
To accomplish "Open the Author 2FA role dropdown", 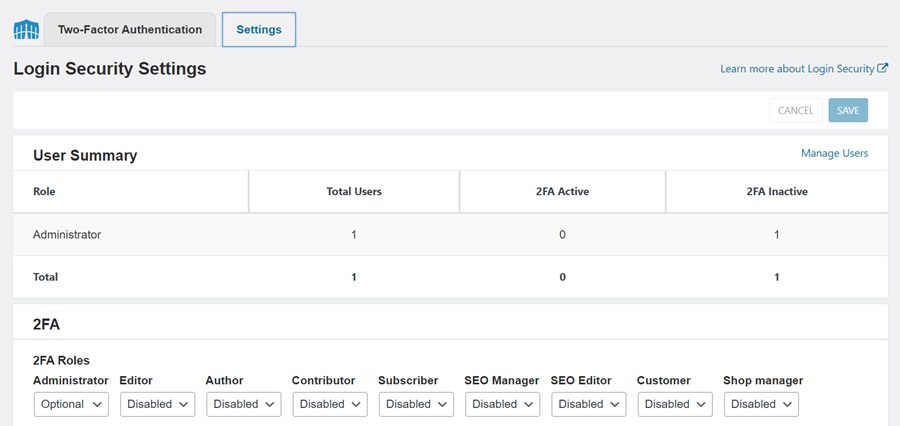I will (x=244, y=404).
